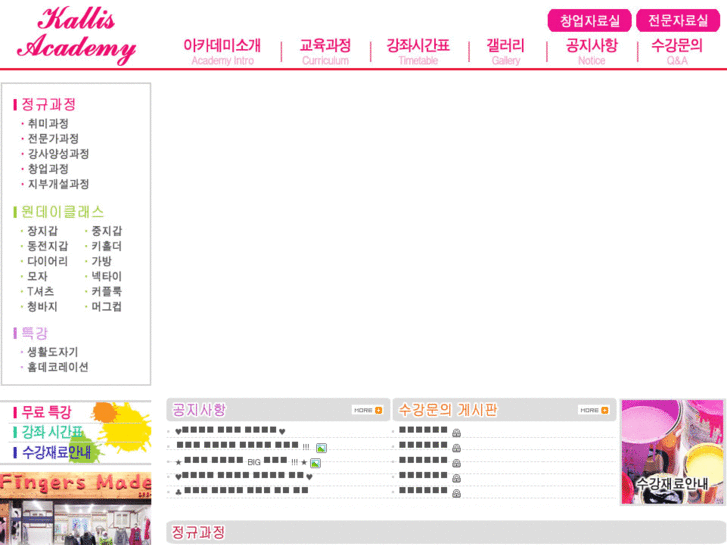727x545 pixels.
Task: Open 다이어리 one-day class
Action: tap(47, 261)
